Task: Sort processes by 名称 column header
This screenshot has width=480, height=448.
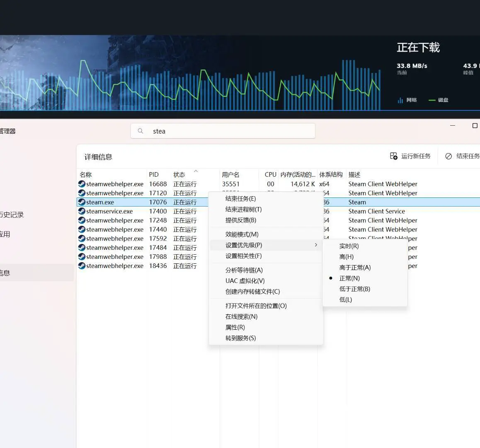Action: pos(86,175)
